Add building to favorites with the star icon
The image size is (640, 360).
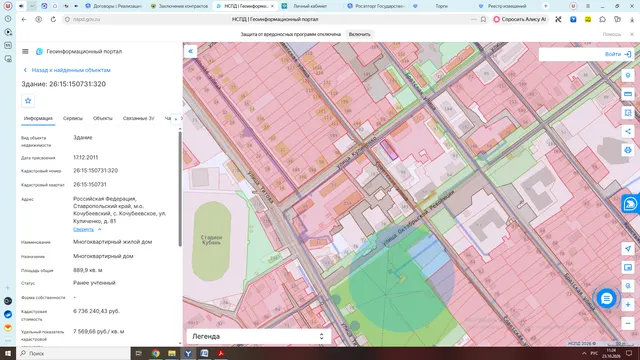[x=28, y=101]
